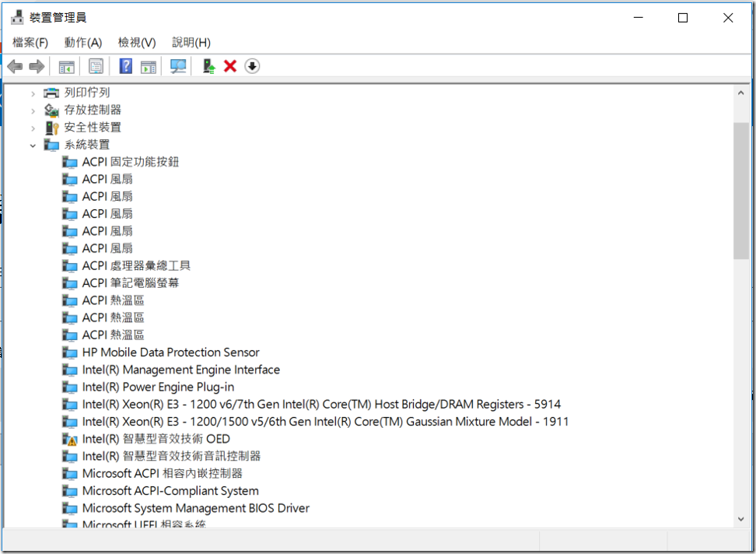Click the vertical scrollbar thumb
This screenshot has height=554, width=756.
(x=741, y=191)
